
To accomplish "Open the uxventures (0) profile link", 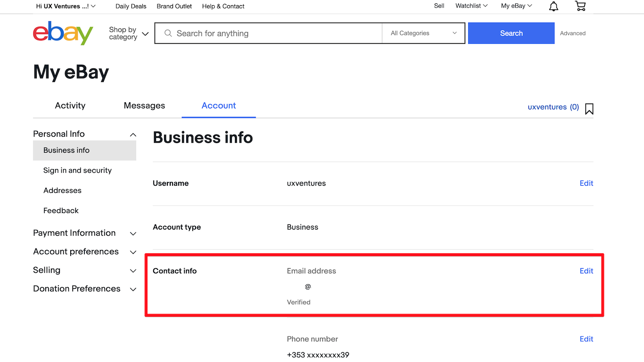I will point(553,107).
